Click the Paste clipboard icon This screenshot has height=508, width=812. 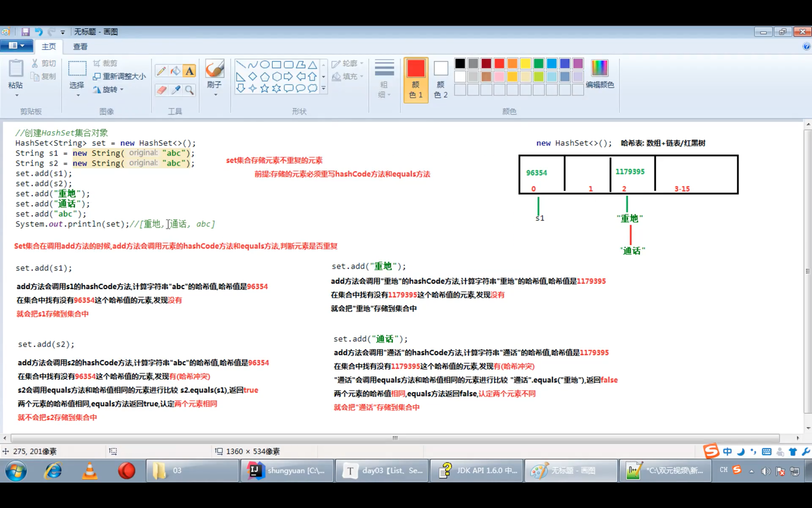(16, 69)
